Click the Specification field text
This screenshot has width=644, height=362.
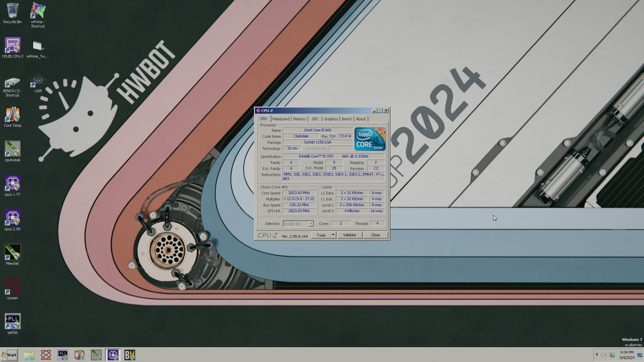(x=334, y=156)
